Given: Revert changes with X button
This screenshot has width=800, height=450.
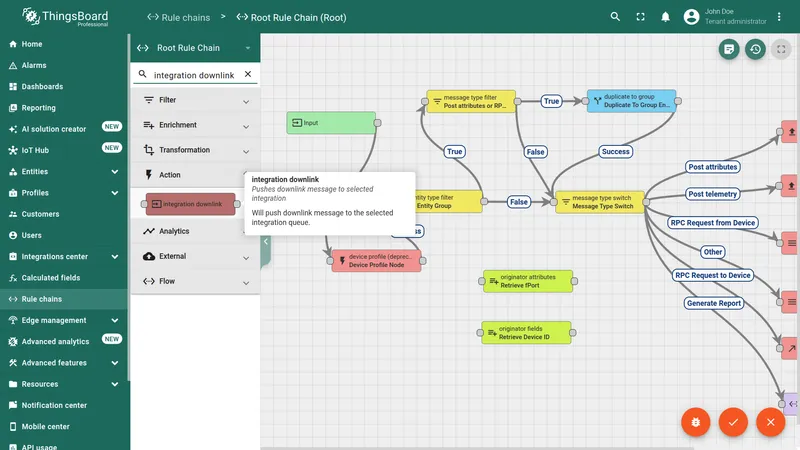Looking at the screenshot, I should [x=770, y=422].
